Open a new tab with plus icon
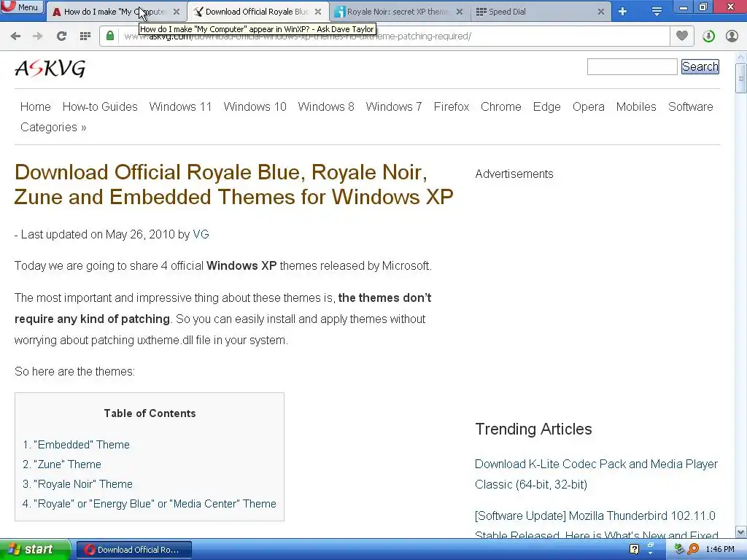 pyautogui.click(x=623, y=12)
